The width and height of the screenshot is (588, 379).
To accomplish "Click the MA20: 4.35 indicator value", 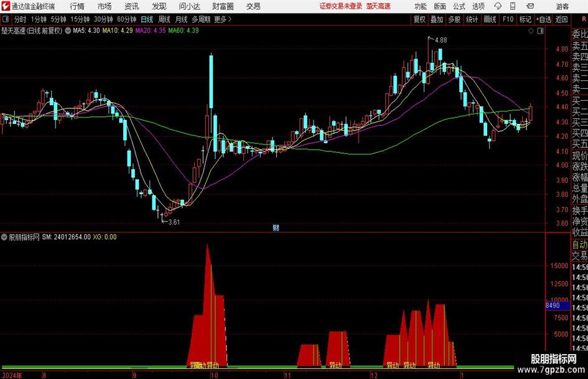I will pyautogui.click(x=151, y=30).
